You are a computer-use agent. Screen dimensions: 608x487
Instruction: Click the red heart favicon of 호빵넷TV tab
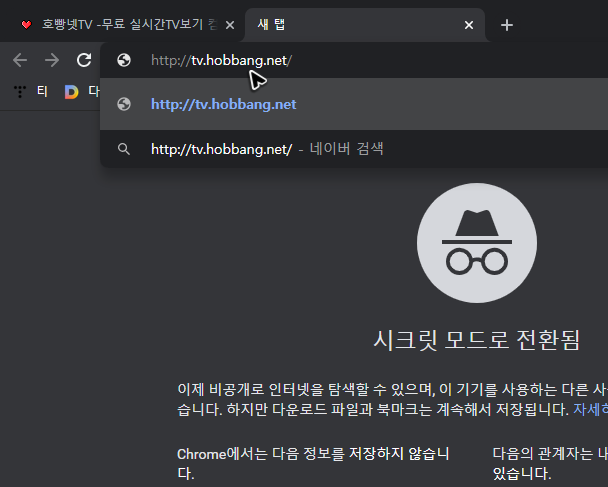pos(26,25)
